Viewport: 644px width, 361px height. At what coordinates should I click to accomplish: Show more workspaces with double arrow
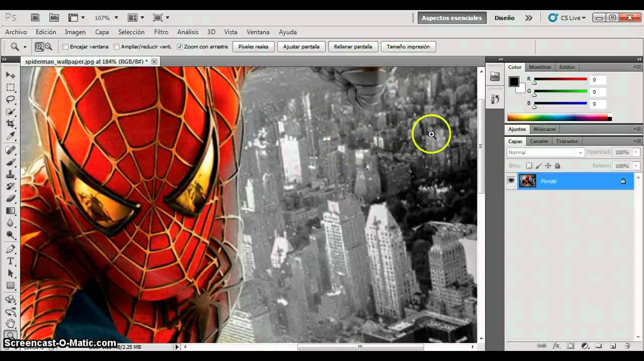coord(529,18)
